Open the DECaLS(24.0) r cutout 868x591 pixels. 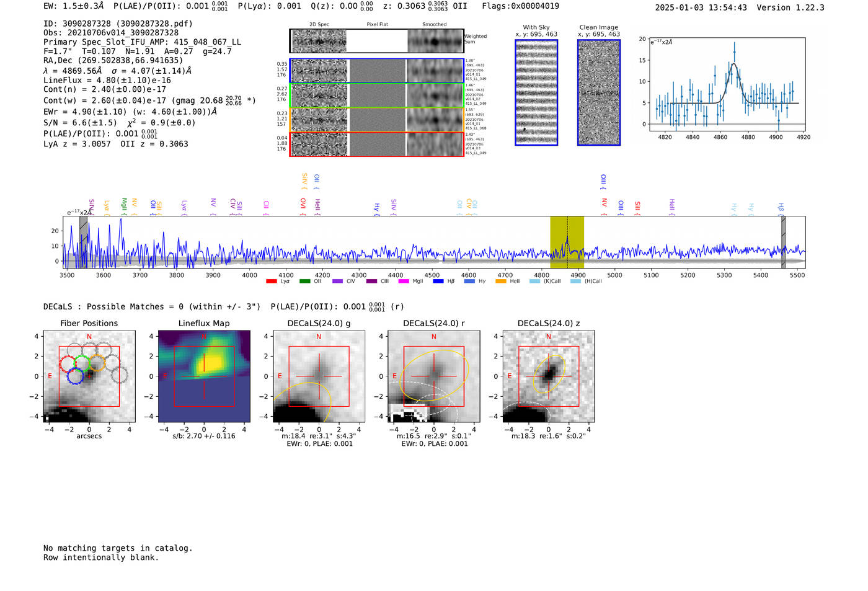pos(434,376)
